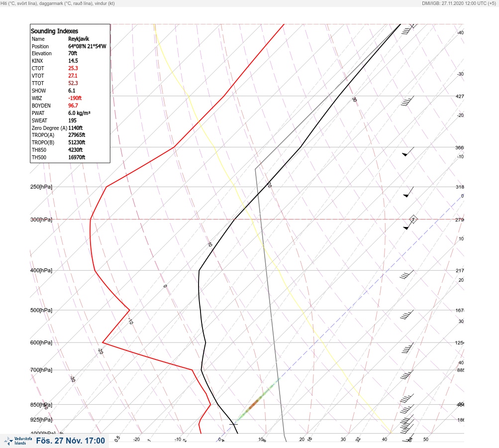The height and width of the screenshot is (448, 499).
Task: Click the chart legend header text at top left
Action: click(x=58, y=3)
